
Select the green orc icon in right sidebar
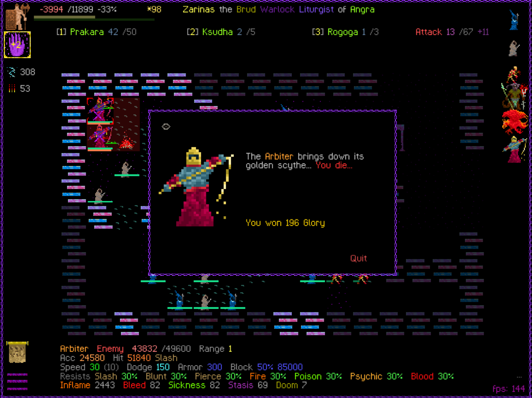click(514, 96)
